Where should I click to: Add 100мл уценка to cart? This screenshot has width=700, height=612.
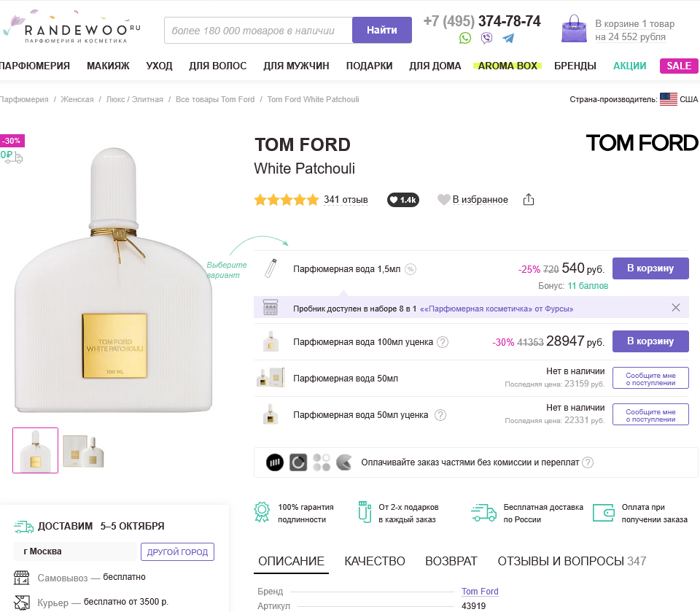(x=650, y=341)
